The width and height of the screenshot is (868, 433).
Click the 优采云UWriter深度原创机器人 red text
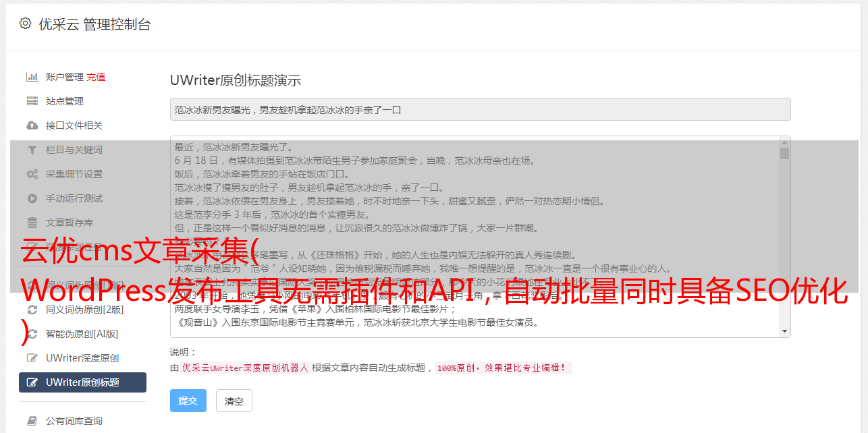245,368
